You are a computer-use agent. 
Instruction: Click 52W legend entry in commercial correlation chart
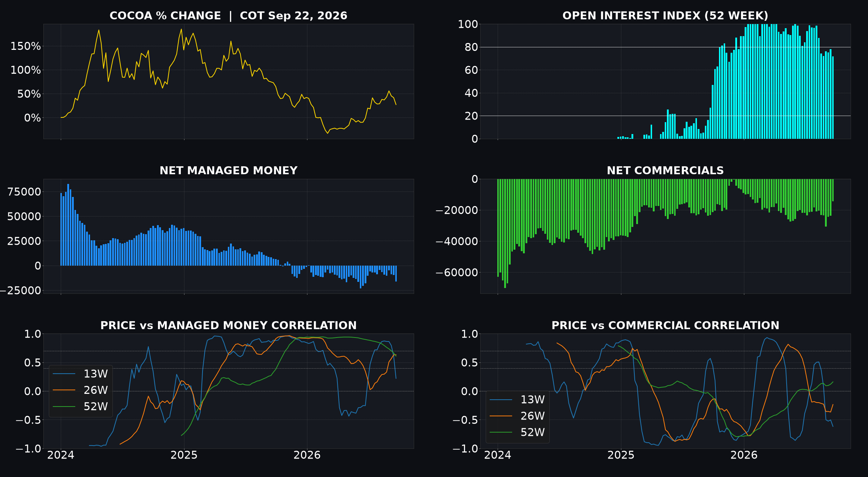[x=517, y=432]
